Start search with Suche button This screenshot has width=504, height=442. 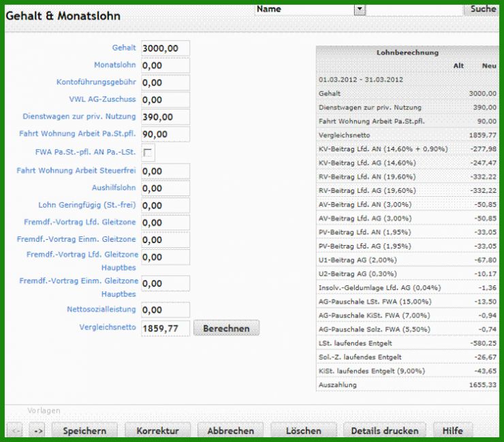(482, 10)
